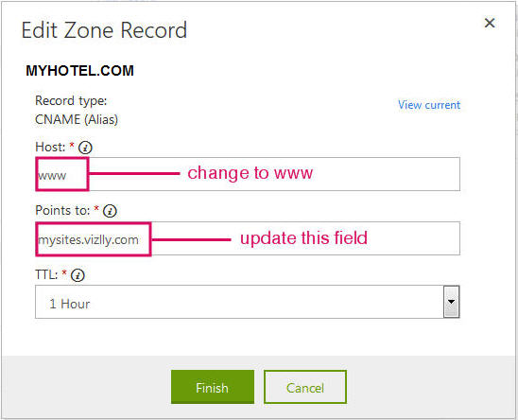Click the Host field label

tap(50, 147)
